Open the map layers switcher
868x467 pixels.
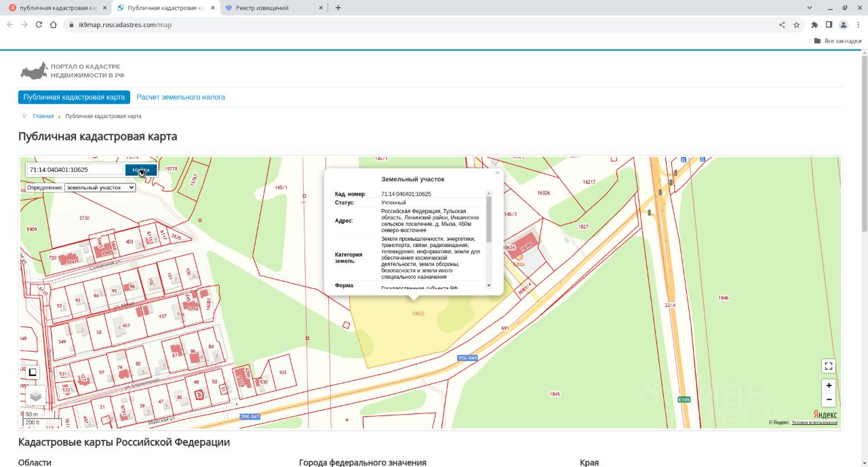pyautogui.click(x=35, y=395)
